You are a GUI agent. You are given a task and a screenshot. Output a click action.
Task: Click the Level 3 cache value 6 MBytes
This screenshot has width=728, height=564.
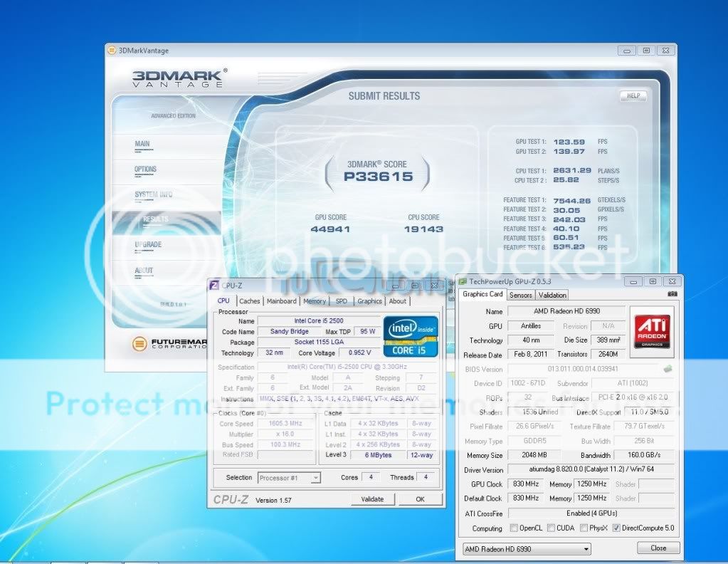pos(378,455)
